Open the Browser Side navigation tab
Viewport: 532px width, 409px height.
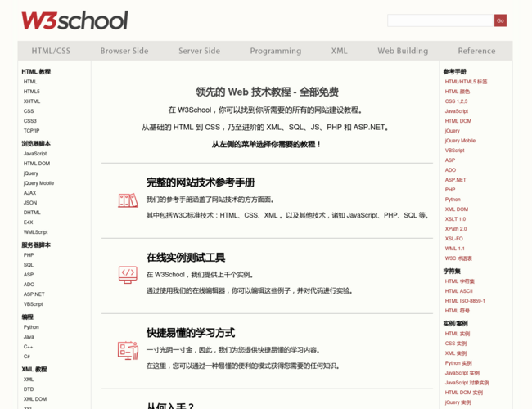[x=124, y=51]
